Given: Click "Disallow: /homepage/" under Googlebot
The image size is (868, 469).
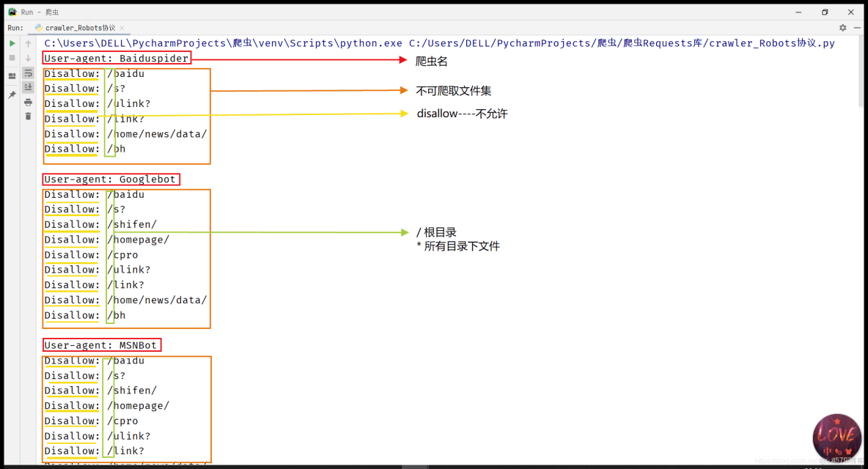Looking at the screenshot, I should pos(107,240).
